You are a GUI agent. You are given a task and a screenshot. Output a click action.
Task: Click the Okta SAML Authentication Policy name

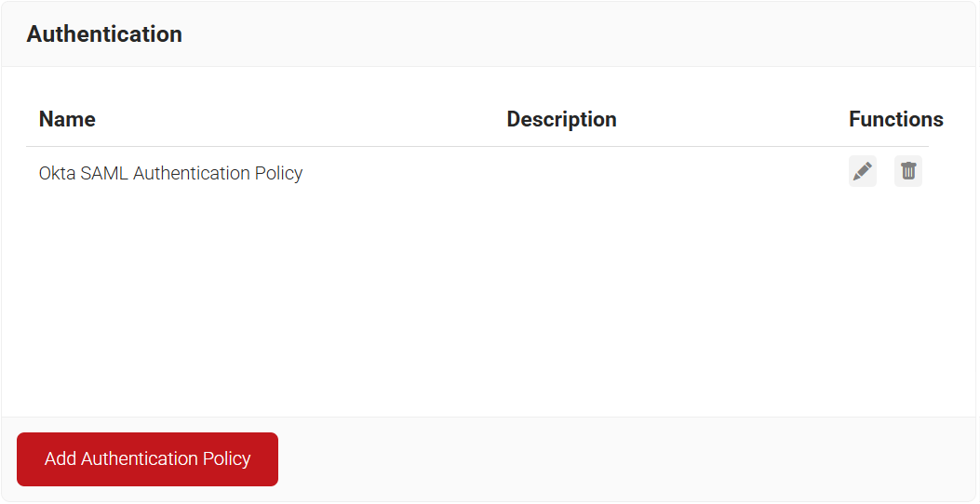170,173
